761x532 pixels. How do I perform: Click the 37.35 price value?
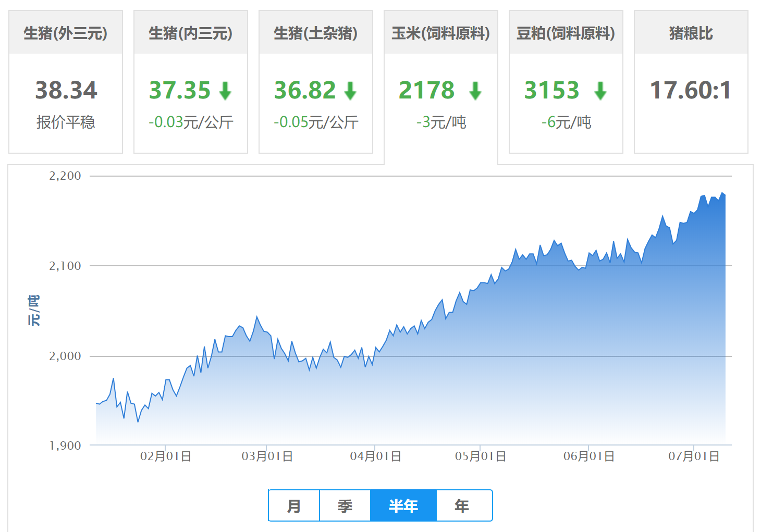[x=180, y=90]
